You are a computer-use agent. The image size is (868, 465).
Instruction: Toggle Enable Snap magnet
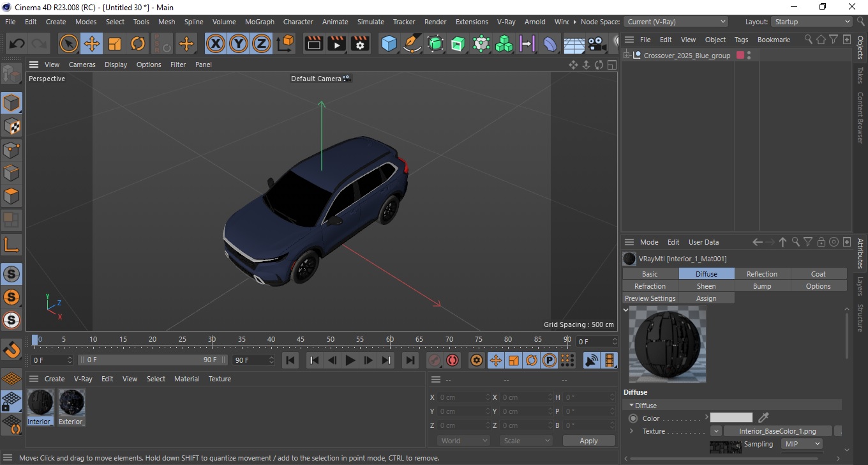11,350
